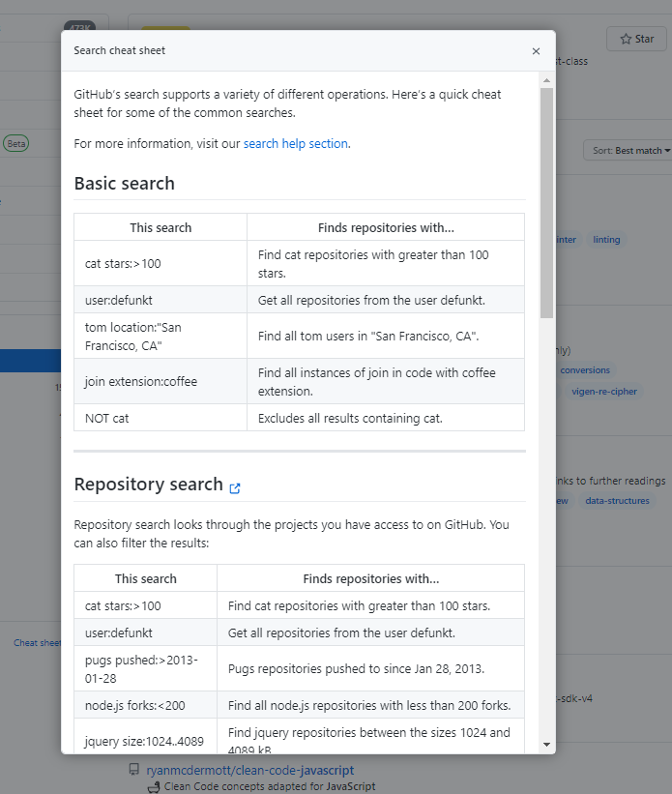Screen dimensions: 672x794
Task: Click the Beta badge
Action: [x=15, y=143]
